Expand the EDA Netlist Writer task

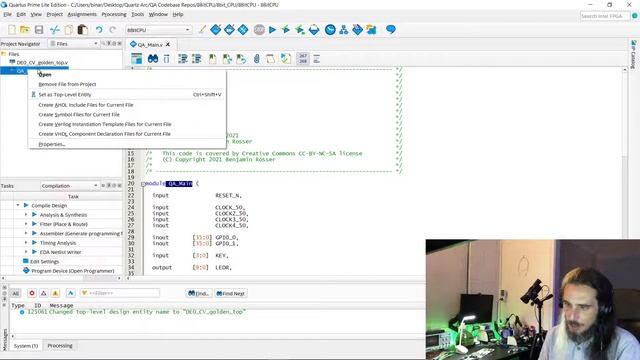click(x=26, y=252)
